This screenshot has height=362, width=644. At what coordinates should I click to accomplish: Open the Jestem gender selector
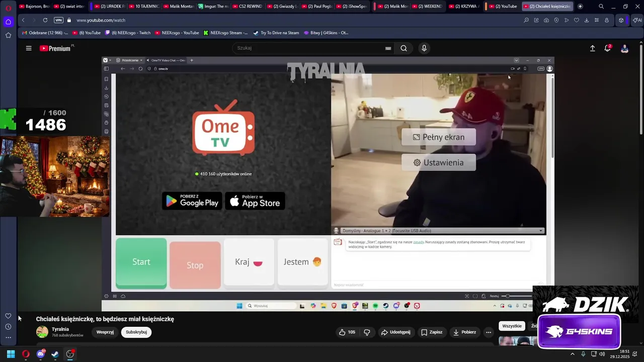coord(302,262)
